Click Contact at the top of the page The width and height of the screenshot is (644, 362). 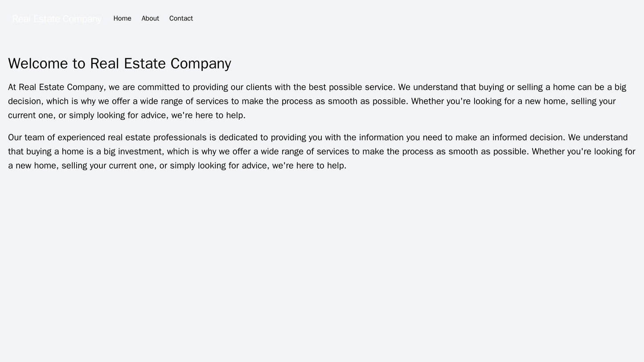click(181, 18)
